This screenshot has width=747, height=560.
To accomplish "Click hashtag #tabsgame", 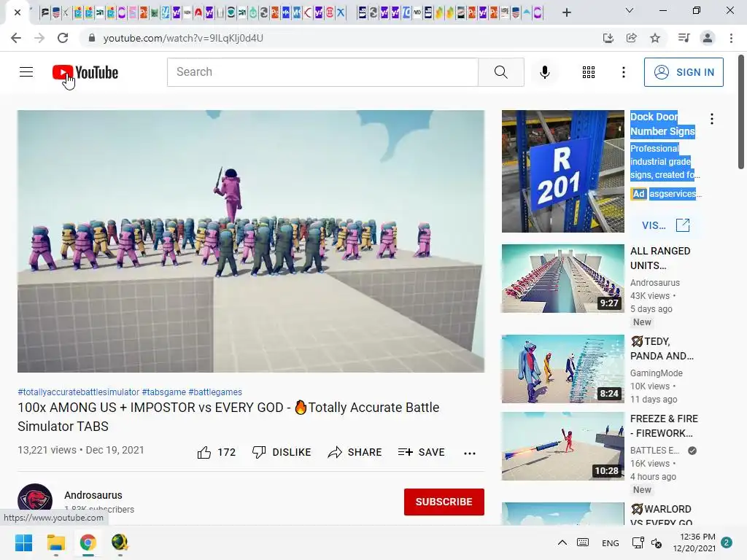I will click(164, 392).
